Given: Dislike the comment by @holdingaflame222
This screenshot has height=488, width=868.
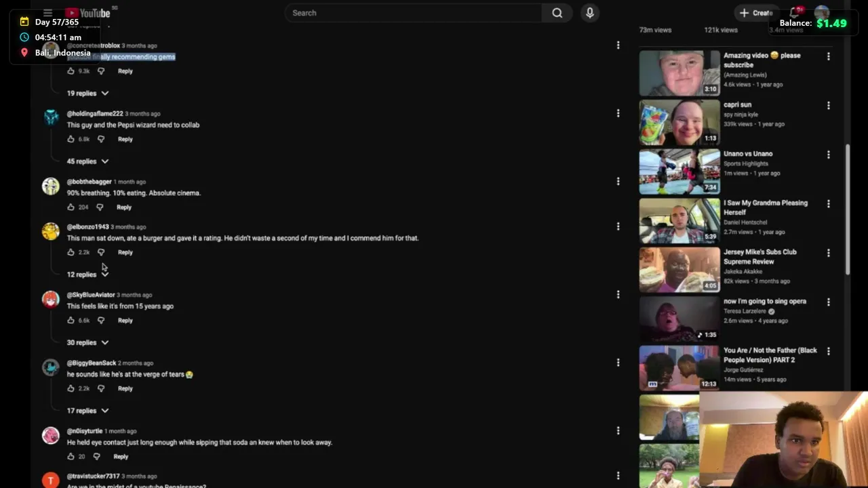Looking at the screenshot, I should pos(100,139).
